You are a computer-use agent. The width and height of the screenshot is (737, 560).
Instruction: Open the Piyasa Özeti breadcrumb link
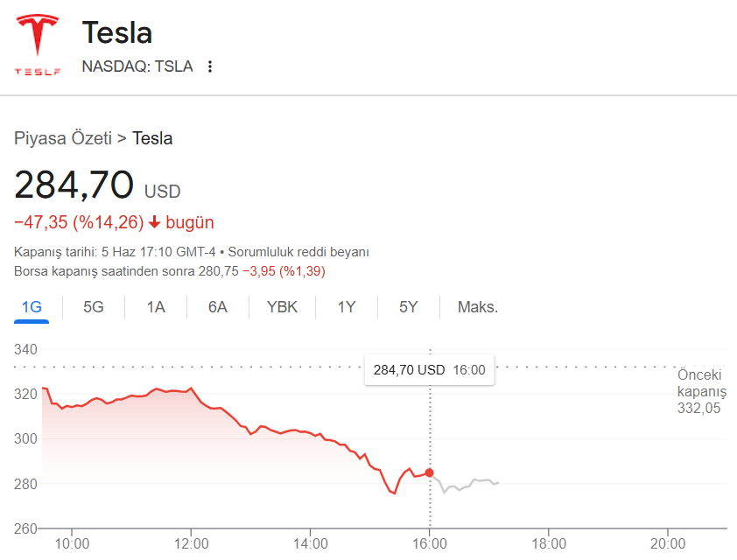(63, 138)
